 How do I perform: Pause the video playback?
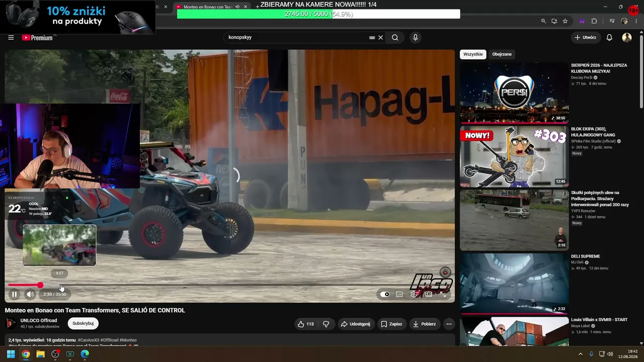coord(15,294)
